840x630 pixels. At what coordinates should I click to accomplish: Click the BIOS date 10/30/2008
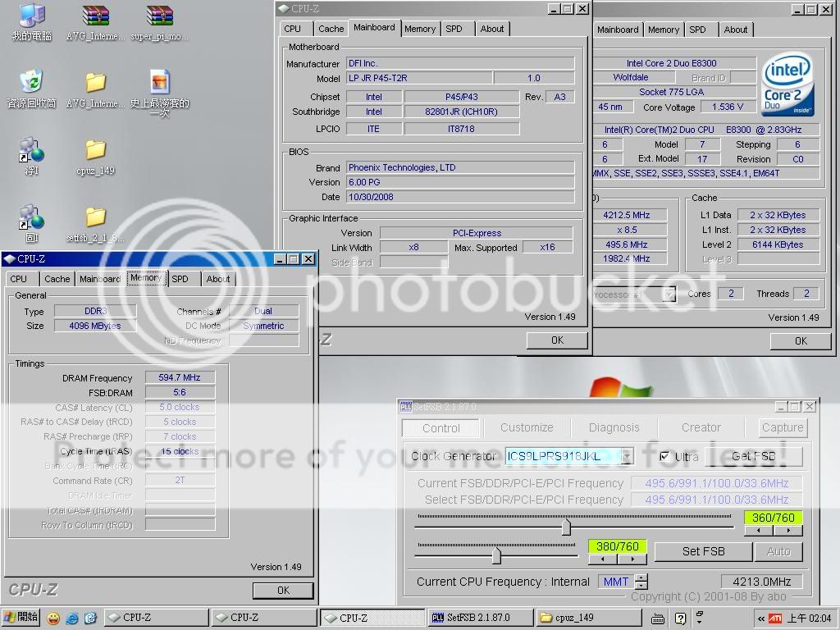point(460,197)
